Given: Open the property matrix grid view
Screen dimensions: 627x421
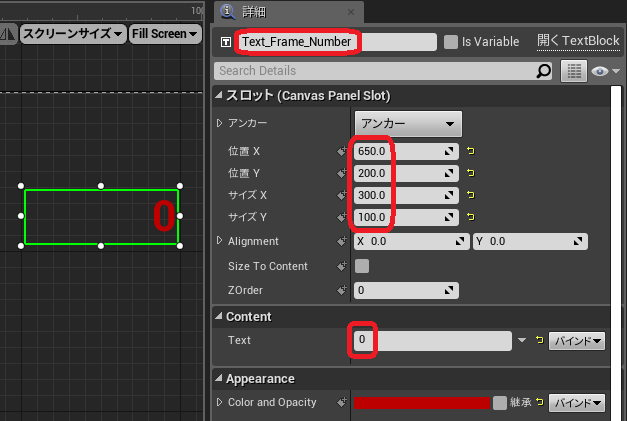Looking at the screenshot, I should [x=574, y=71].
